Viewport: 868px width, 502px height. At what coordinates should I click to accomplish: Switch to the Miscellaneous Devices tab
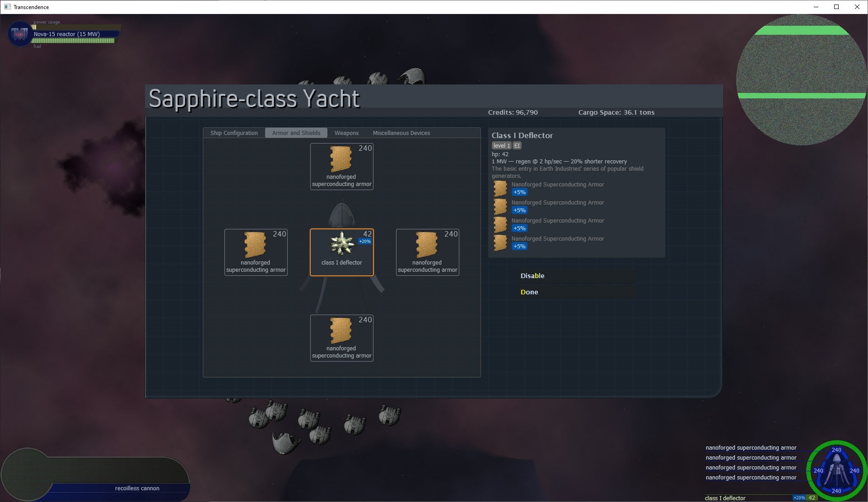pyautogui.click(x=401, y=133)
